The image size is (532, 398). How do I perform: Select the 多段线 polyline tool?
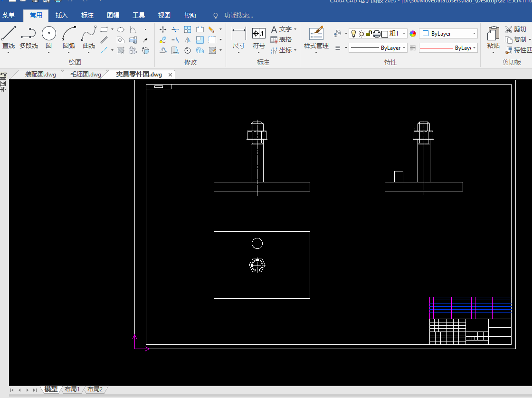tap(28, 38)
